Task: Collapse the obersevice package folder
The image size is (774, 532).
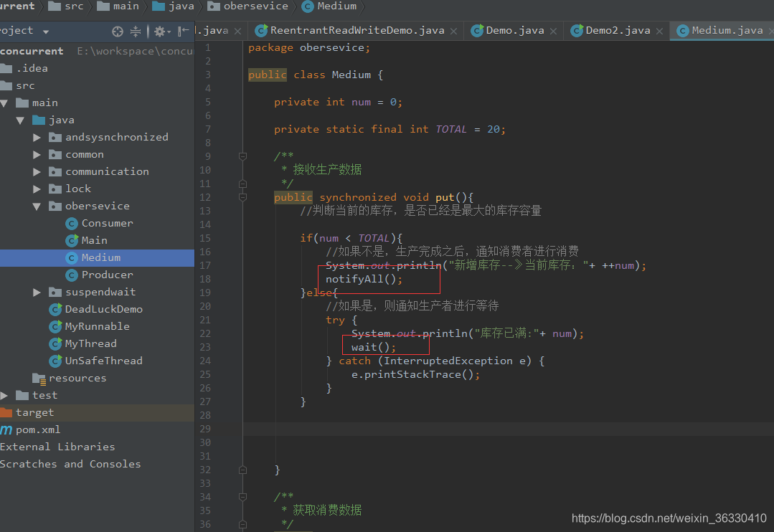Action: point(37,206)
